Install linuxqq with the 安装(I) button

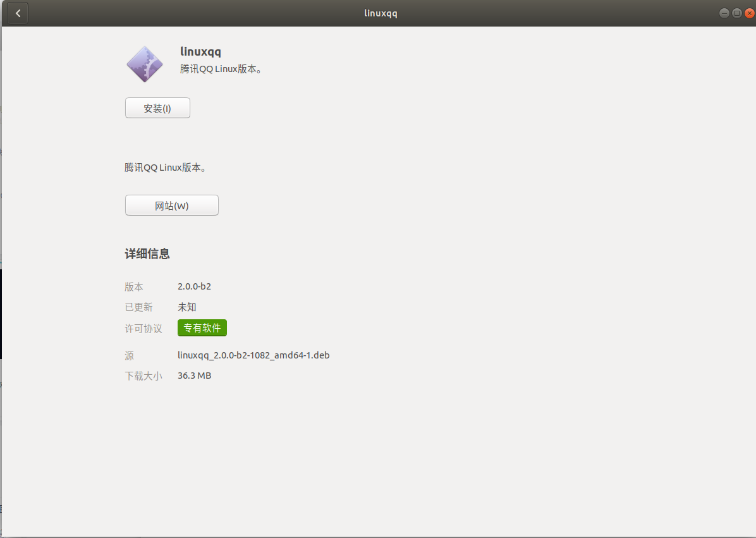click(157, 108)
